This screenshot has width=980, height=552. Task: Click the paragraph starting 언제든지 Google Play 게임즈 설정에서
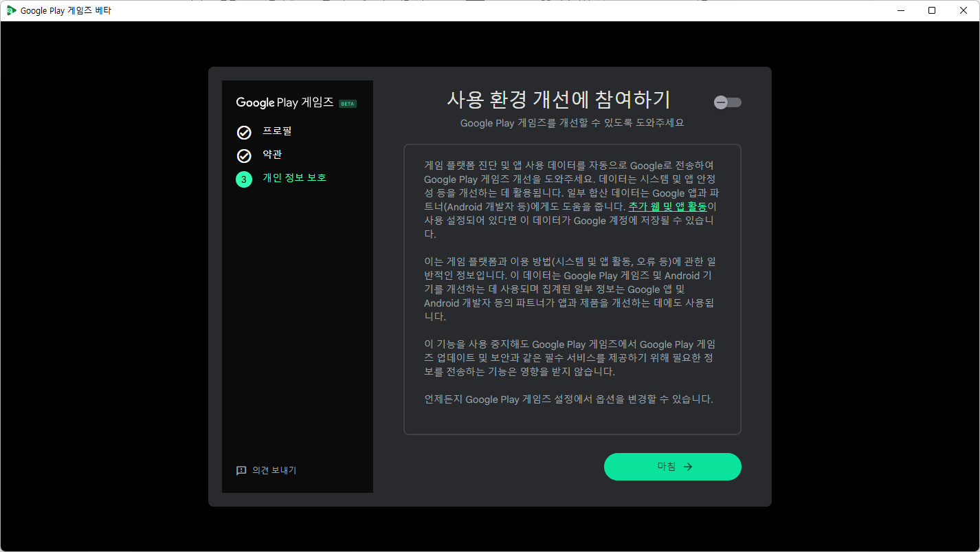point(569,399)
